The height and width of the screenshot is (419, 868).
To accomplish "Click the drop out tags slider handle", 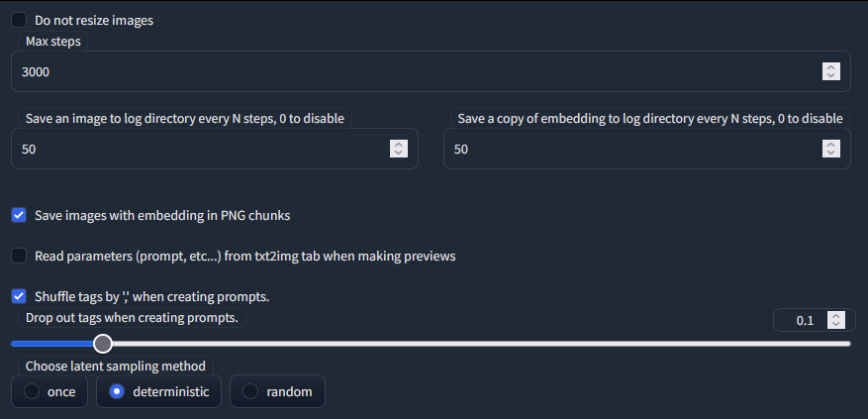I will 102,344.
